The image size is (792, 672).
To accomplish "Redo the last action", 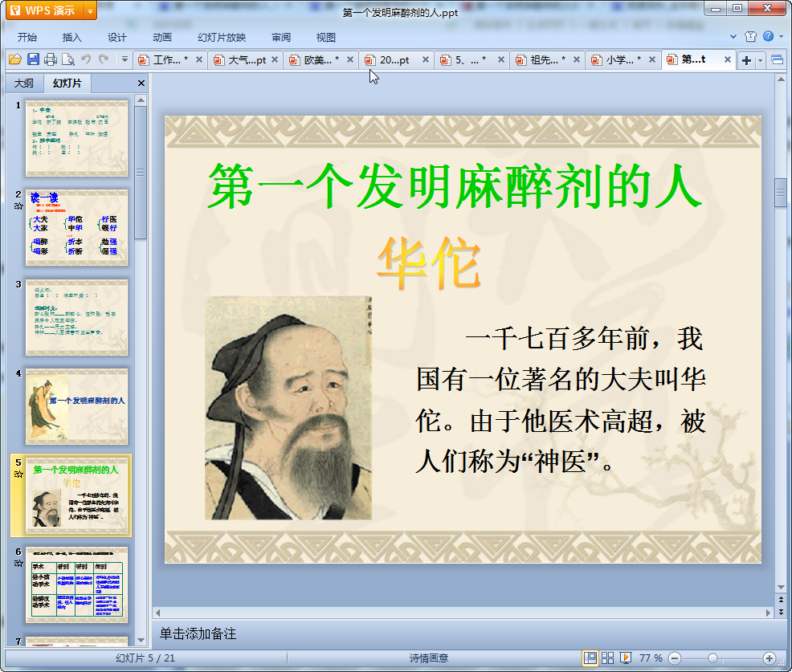I will click(x=104, y=59).
